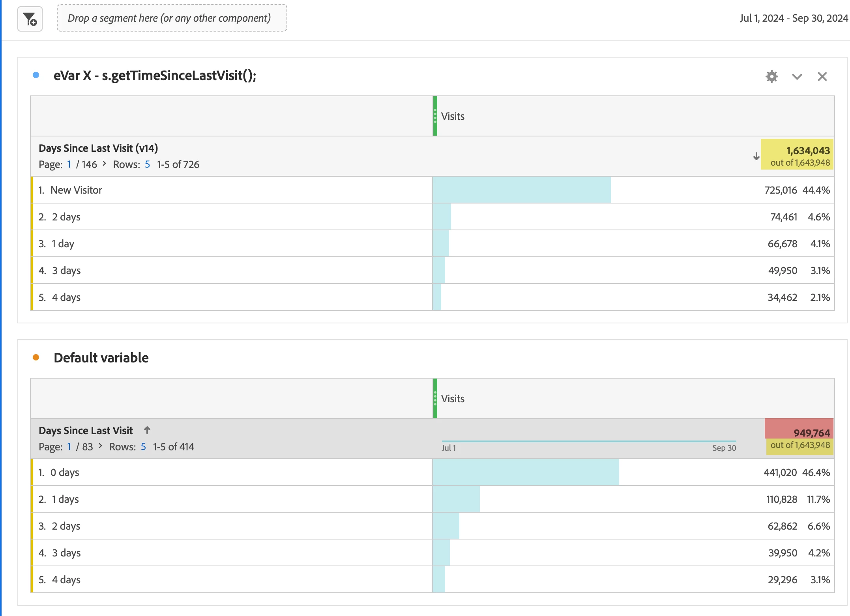Change rows count 5 in the top table
Viewport: 850px width, 616px height.
point(147,164)
